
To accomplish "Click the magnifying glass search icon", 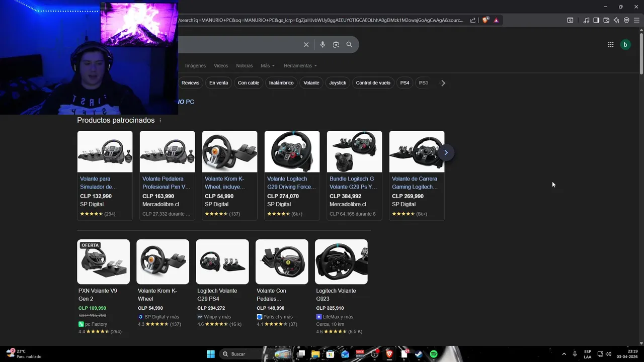I will (349, 45).
